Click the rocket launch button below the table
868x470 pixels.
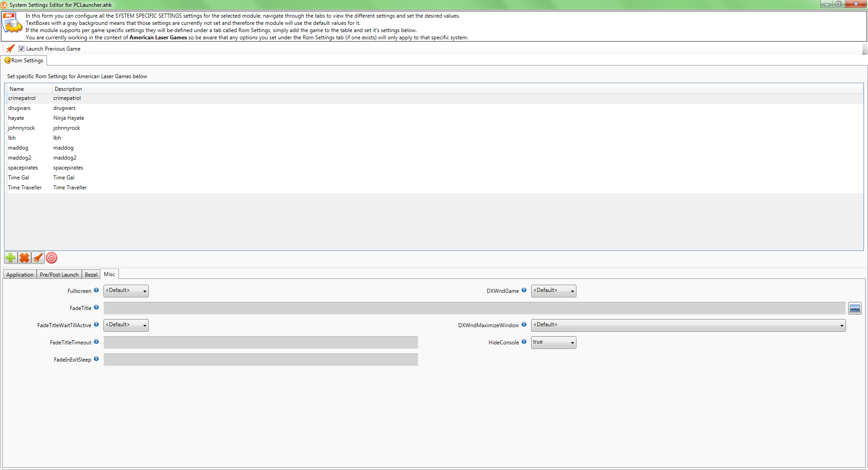coord(38,258)
